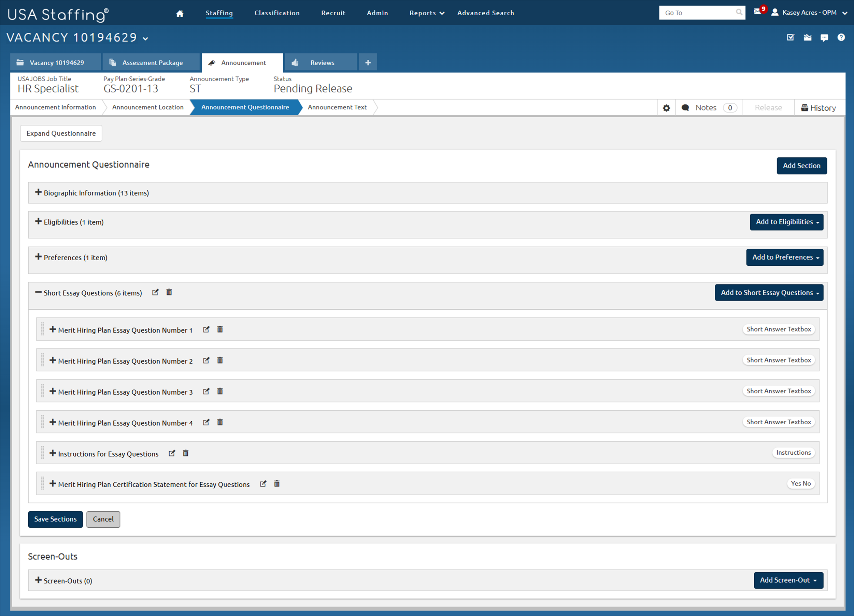Delete Merit Hiring Plan Essay Question Number 3

(x=220, y=391)
